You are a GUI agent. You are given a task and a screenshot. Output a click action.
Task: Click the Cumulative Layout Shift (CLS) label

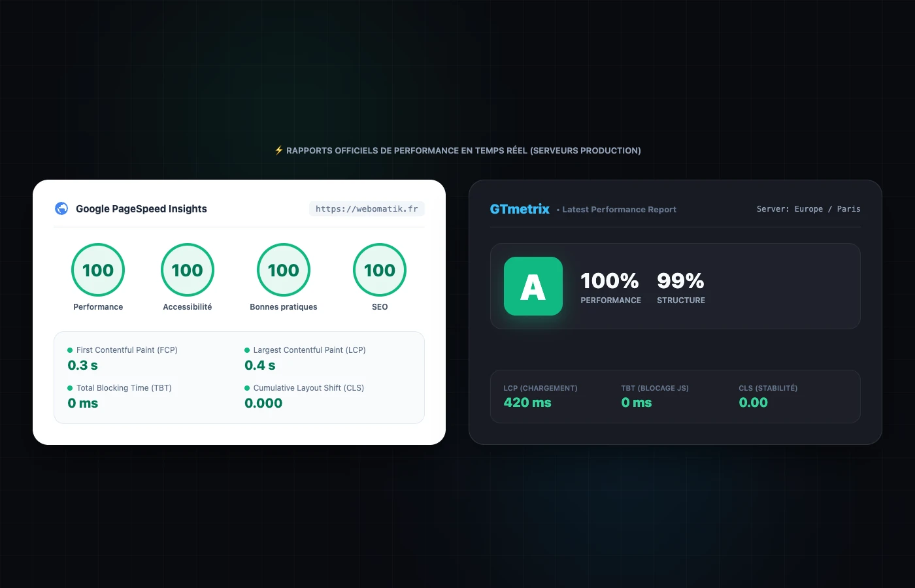coord(308,388)
